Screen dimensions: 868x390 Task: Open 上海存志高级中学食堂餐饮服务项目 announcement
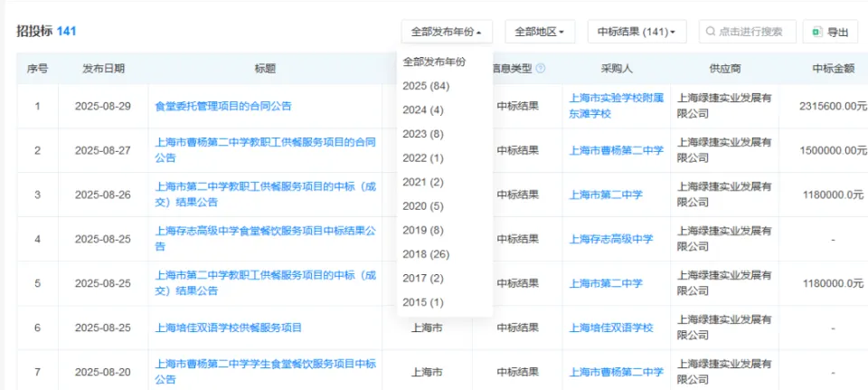265,232
